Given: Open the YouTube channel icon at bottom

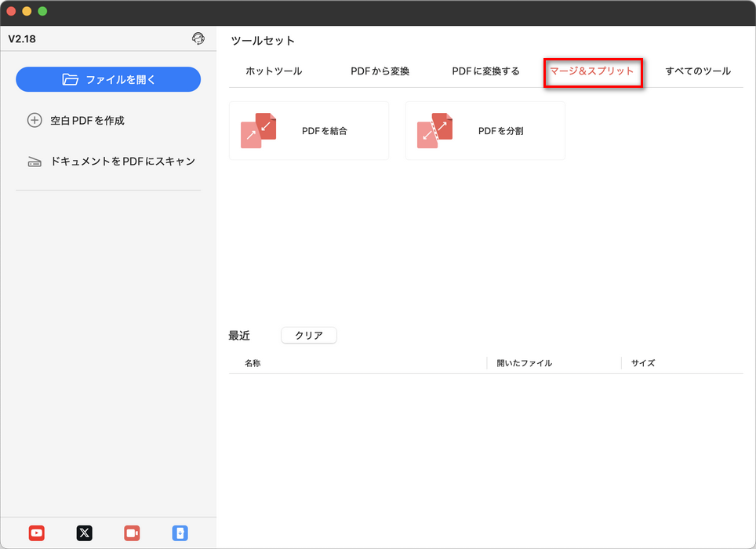Looking at the screenshot, I should coord(37,533).
